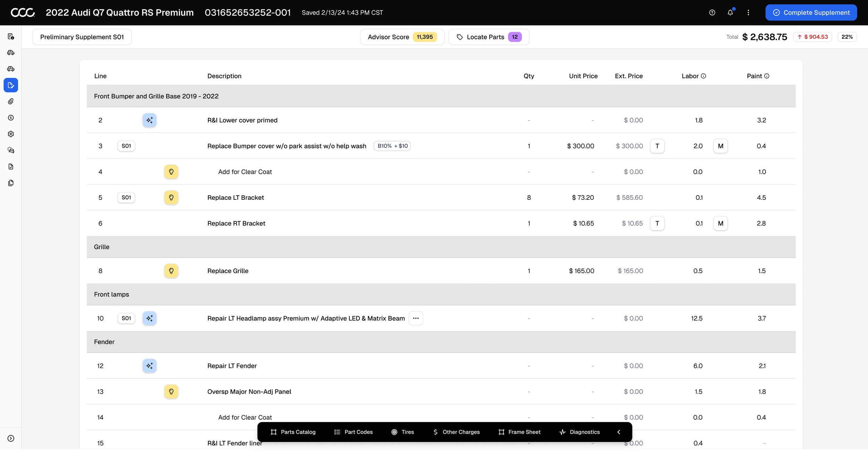Click the $73.20 unit price cell

pos(583,198)
